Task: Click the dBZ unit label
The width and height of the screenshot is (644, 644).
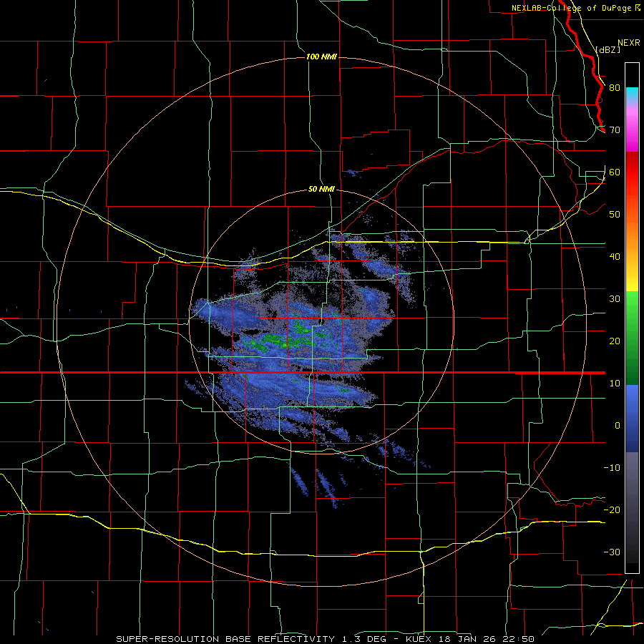Action: (x=608, y=49)
